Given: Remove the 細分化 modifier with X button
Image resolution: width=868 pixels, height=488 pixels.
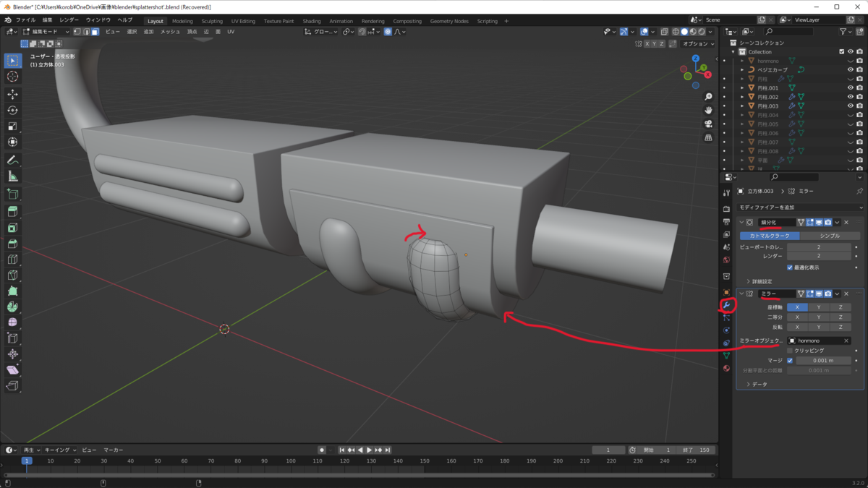Looking at the screenshot, I should (846, 223).
